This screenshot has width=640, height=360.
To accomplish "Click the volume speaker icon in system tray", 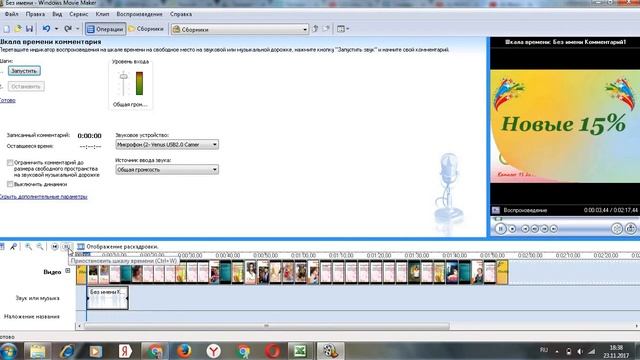I will [580, 351].
